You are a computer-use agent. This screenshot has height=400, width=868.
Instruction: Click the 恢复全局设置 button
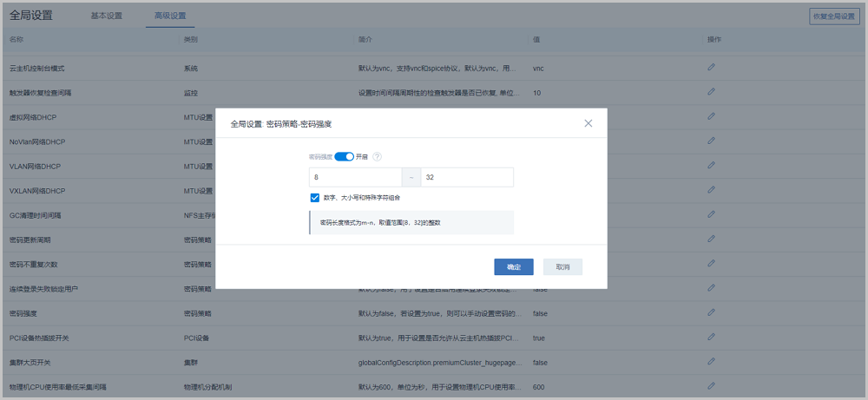(832, 16)
